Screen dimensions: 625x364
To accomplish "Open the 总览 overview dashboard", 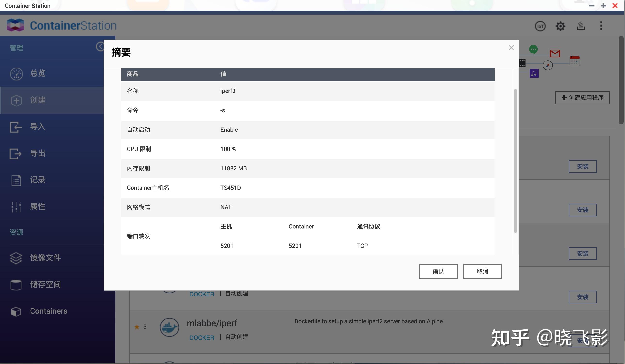I will [37, 73].
